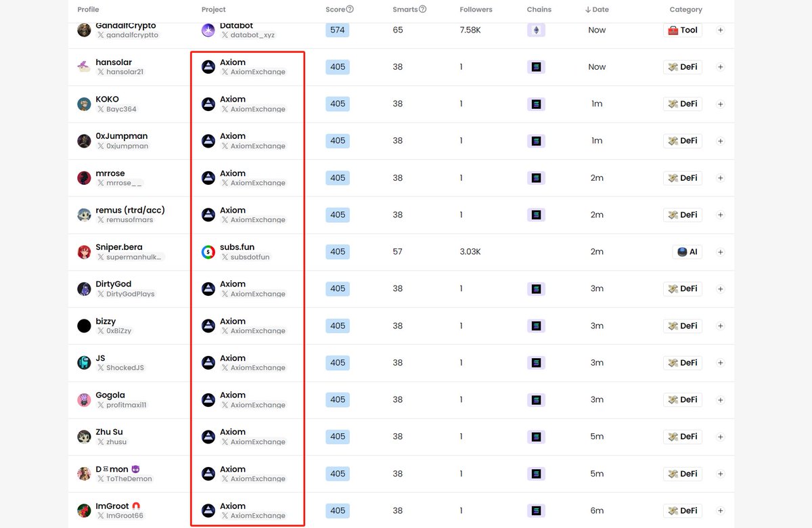This screenshot has height=528, width=812.
Task: Open the DirtyGodPlays X handle link
Action: point(126,294)
